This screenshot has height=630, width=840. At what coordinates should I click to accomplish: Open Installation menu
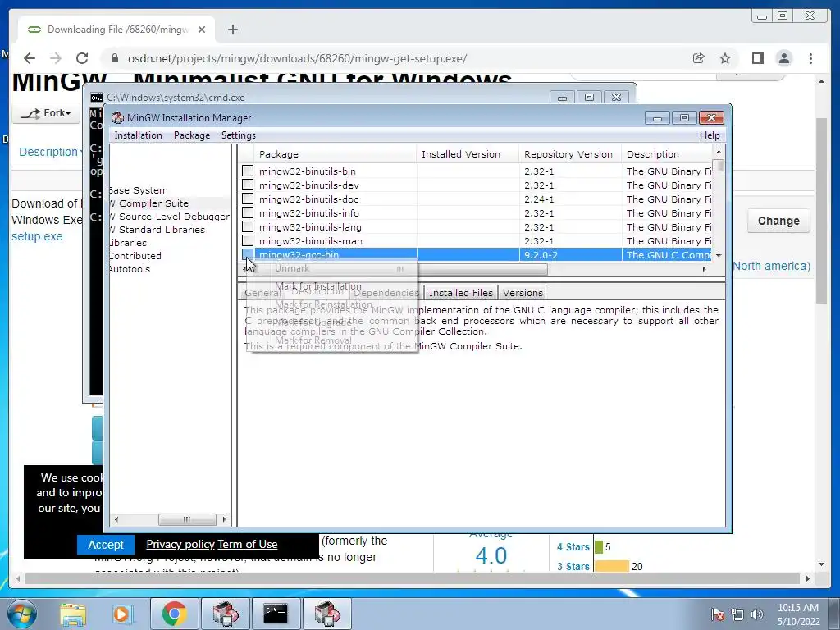(138, 135)
